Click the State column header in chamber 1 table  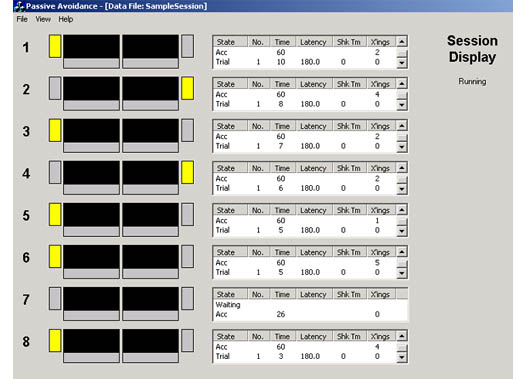click(x=230, y=42)
